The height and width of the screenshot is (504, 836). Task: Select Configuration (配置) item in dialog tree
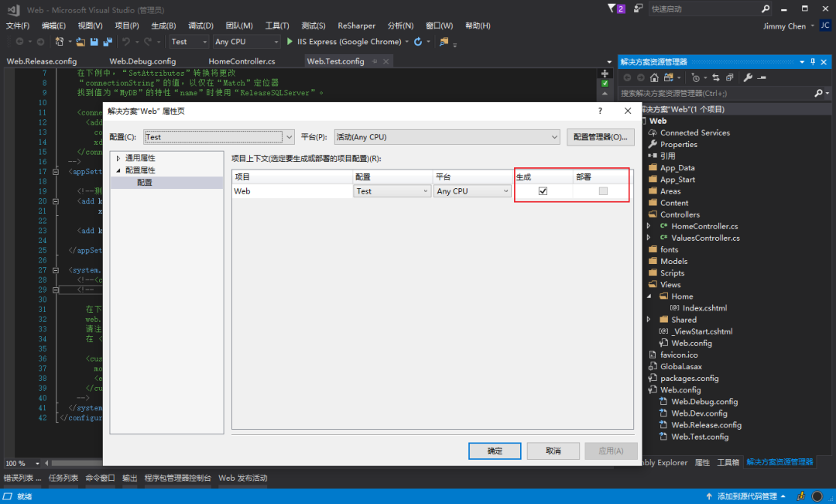145,183
